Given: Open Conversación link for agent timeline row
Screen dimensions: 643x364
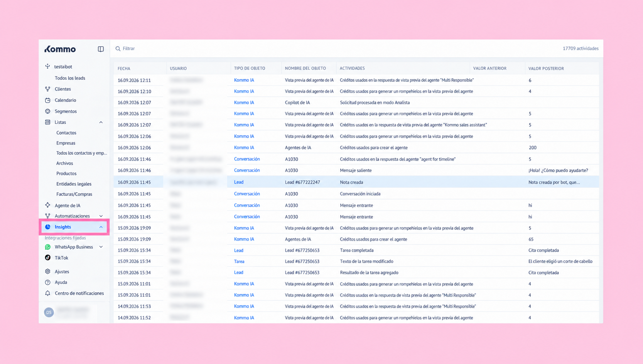Looking at the screenshot, I should [x=247, y=159].
